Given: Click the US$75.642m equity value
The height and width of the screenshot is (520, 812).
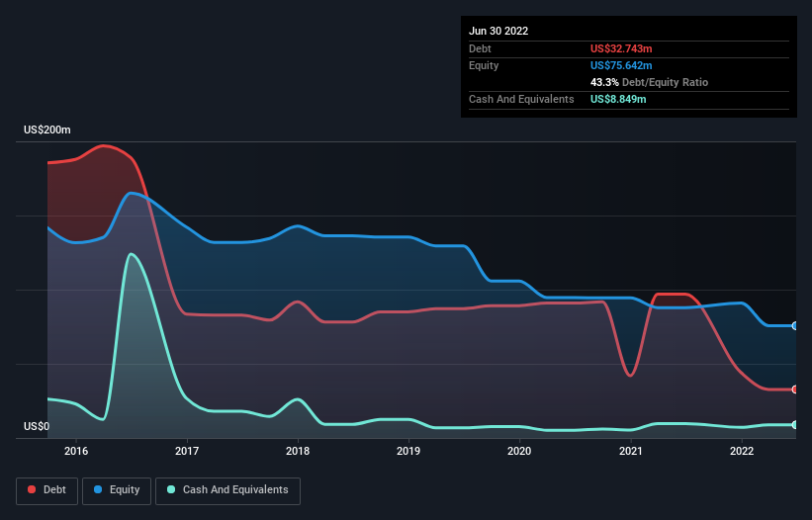Looking at the screenshot, I should point(621,65).
